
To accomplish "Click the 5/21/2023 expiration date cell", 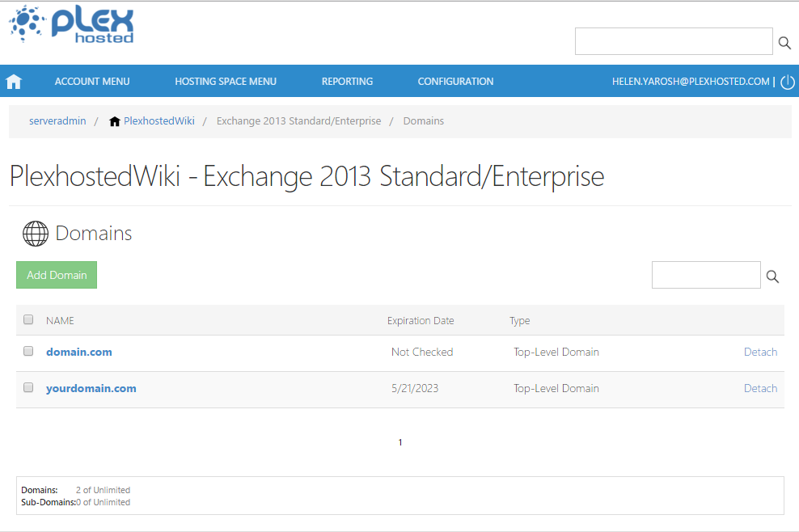I will [415, 388].
